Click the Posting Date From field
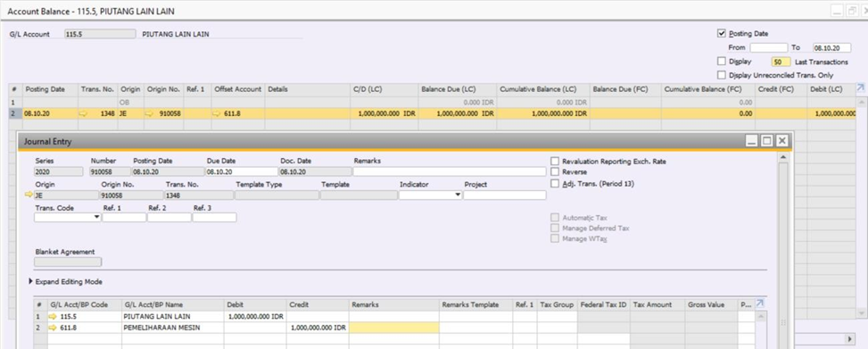Viewport: 868px width, 349px height. [x=768, y=47]
